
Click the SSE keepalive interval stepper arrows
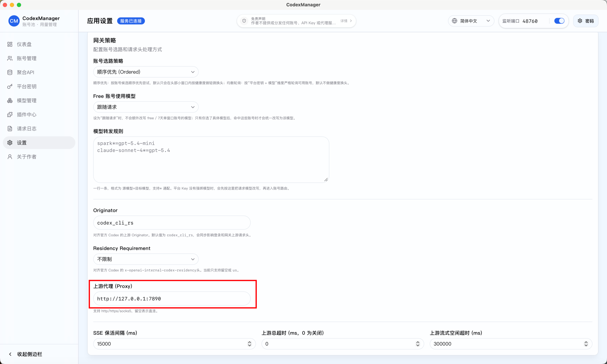[x=249, y=344]
